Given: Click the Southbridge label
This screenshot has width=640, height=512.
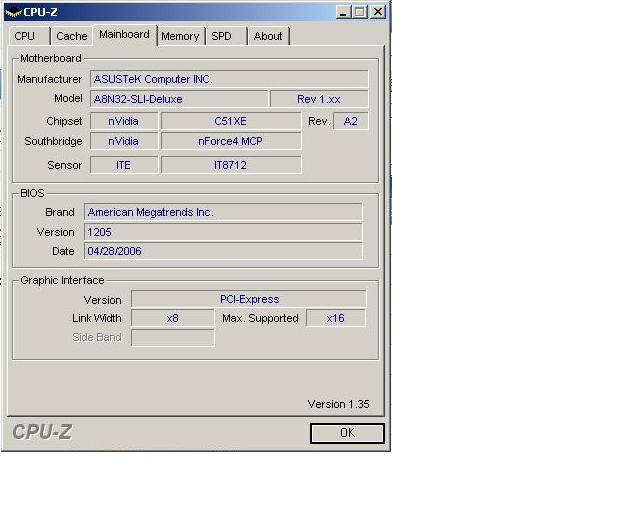Looking at the screenshot, I should (53, 141).
